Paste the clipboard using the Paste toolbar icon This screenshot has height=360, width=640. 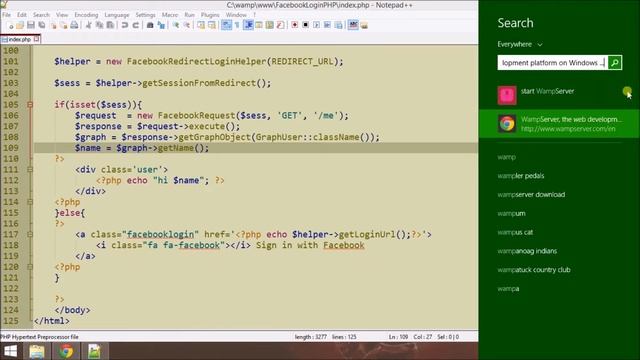point(110,25)
